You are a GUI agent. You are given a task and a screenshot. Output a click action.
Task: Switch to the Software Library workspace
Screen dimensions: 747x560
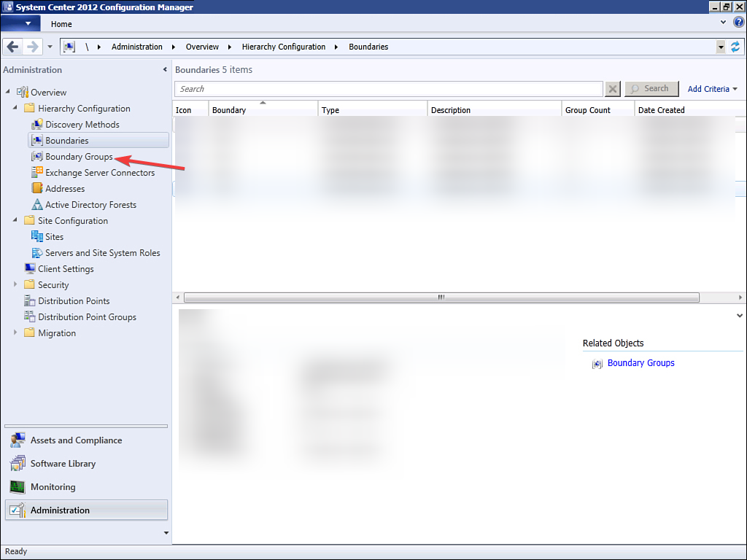63,463
